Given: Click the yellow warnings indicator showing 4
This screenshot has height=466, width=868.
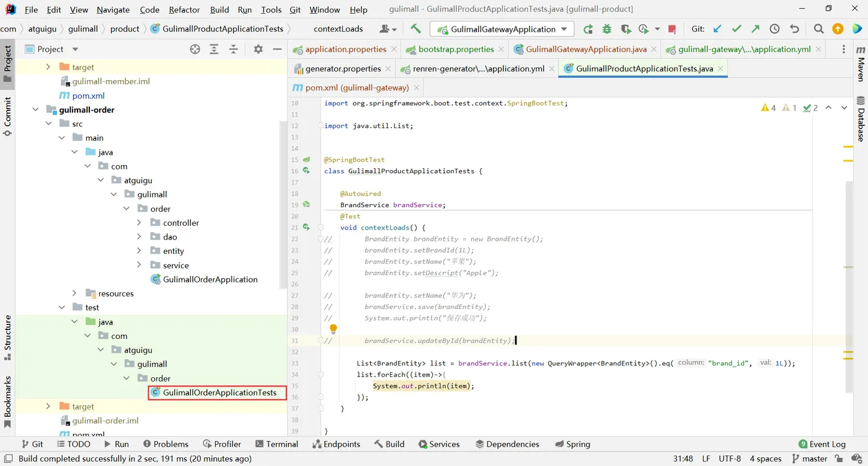Looking at the screenshot, I should (768, 108).
